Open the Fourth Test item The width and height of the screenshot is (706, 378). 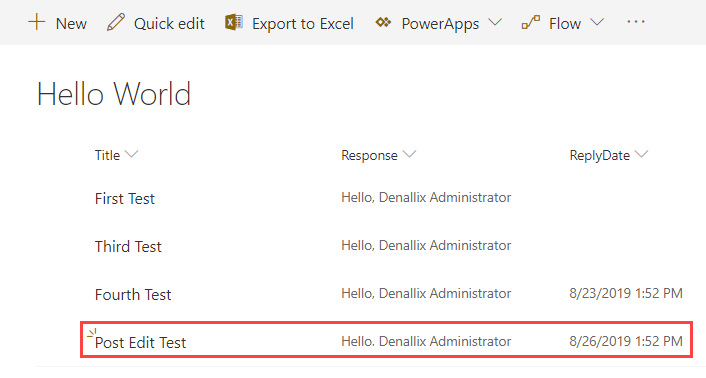(133, 295)
